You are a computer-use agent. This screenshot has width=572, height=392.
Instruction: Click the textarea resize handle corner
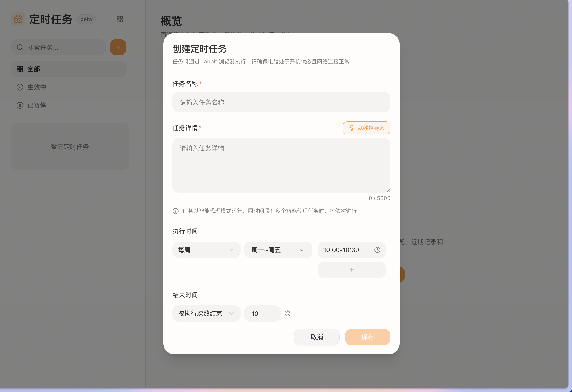point(388,191)
